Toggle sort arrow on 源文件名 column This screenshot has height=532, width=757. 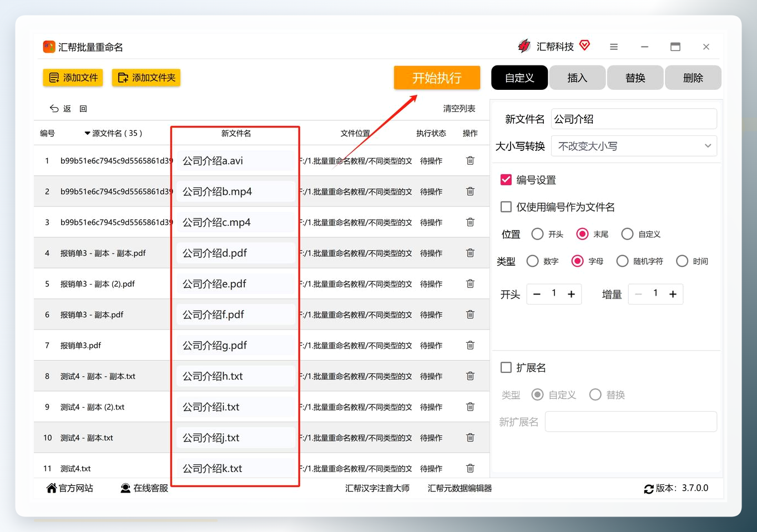pos(87,133)
